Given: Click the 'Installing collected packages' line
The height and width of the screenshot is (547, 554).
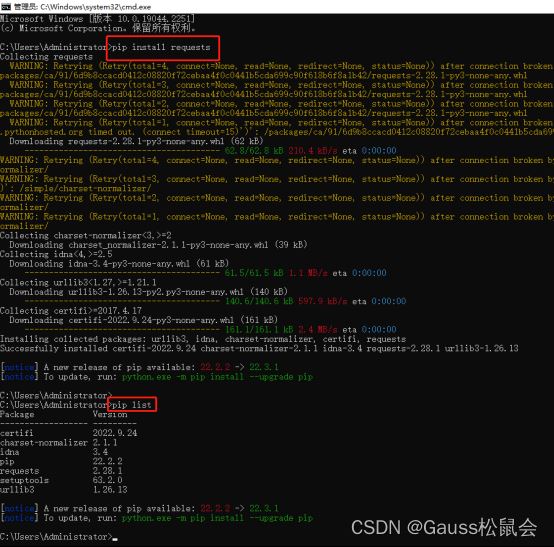Looking at the screenshot, I should [x=203, y=339].
